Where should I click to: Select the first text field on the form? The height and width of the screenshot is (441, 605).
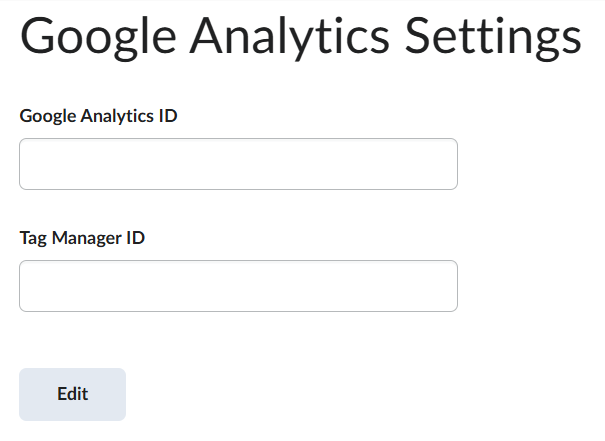pos(238,164)
